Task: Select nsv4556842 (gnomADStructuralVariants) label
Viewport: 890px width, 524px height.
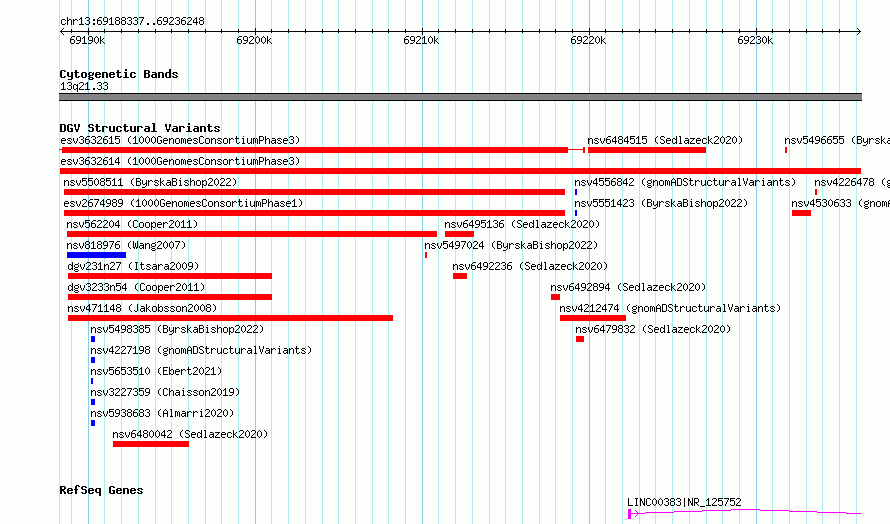Action: (685, 182)
